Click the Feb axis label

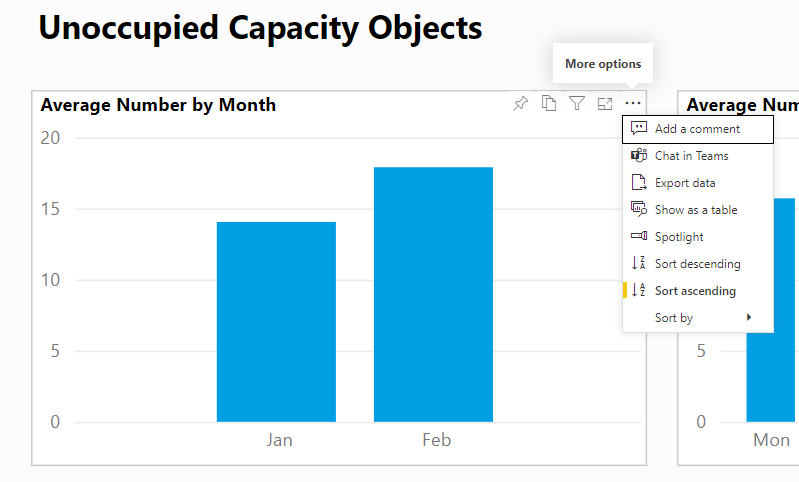(x=436, y=440)
